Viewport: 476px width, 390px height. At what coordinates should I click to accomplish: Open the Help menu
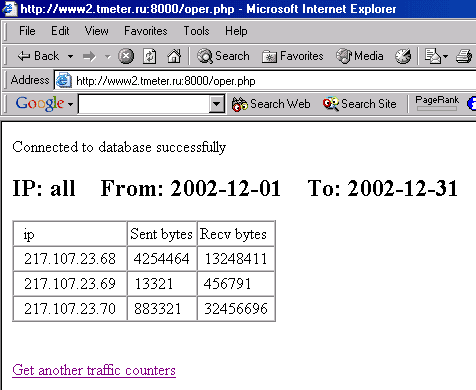click(236, 31)
